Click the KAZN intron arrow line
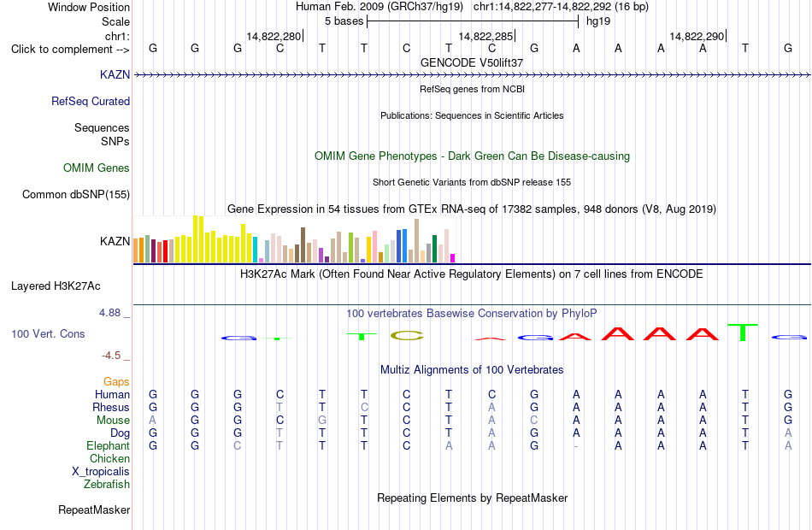The image size is (812, 530). (472, 75)
